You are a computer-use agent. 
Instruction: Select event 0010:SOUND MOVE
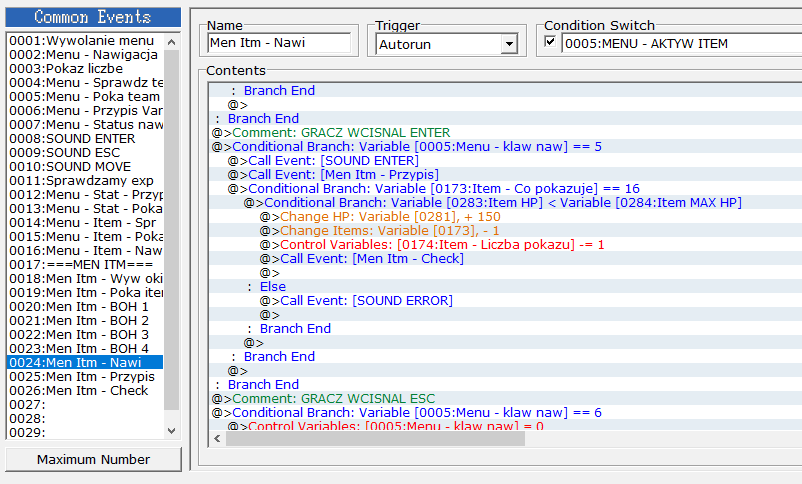[x=85, y=166]
